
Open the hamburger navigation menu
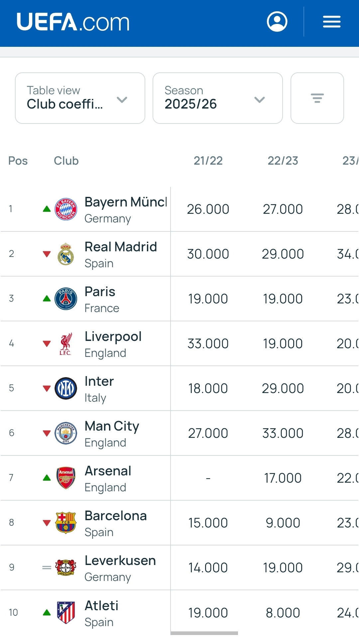331,22
